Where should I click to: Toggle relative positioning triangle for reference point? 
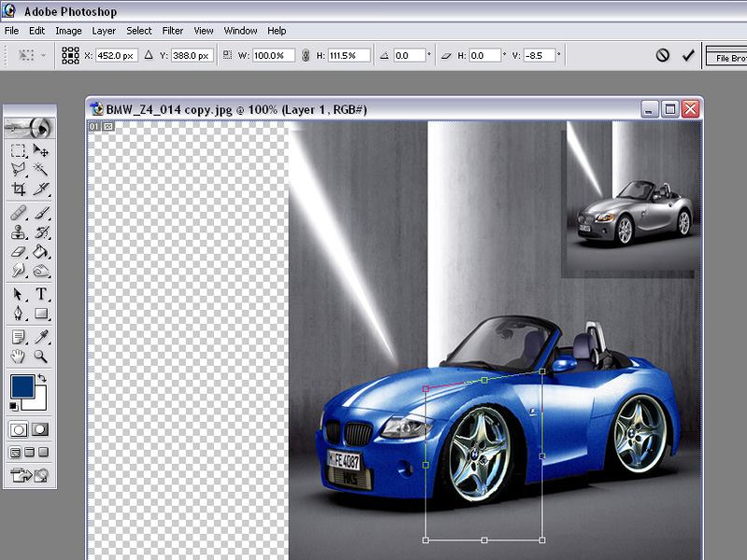click(148, 55)
